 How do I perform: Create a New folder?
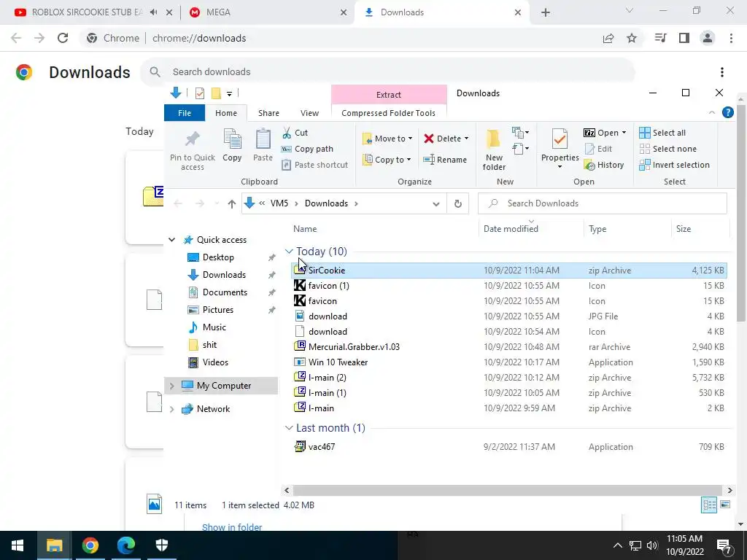tap(494, 150)
